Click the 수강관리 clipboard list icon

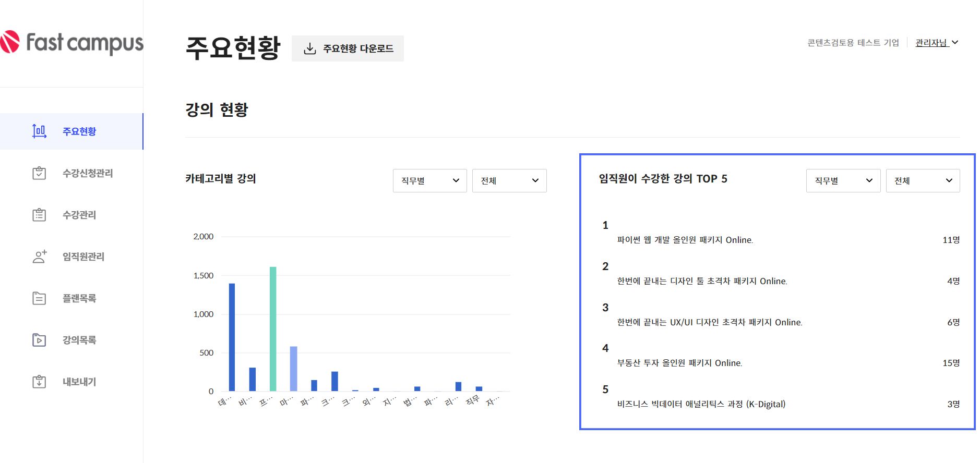[x=39, y=215]
